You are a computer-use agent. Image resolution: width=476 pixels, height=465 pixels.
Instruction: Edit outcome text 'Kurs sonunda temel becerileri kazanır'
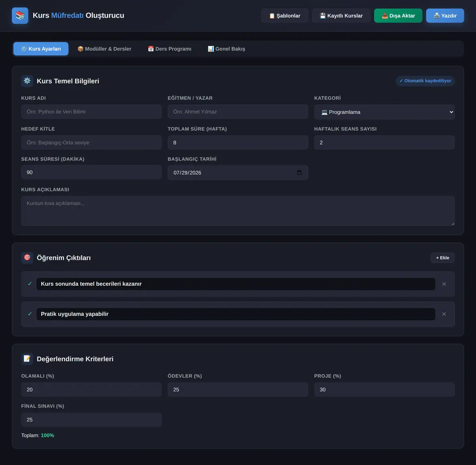pyautogui.click(x=236, y=284)
